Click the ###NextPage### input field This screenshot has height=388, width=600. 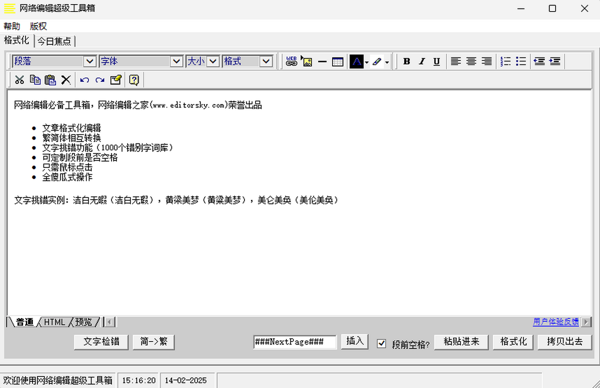click(x=295, y=342)
